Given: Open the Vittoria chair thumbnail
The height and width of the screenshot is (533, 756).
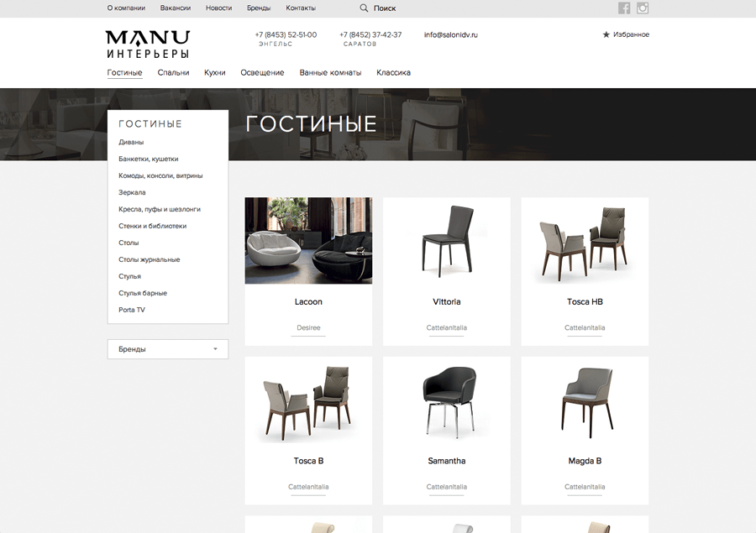Looking at the screenshot, I should 447,241.
